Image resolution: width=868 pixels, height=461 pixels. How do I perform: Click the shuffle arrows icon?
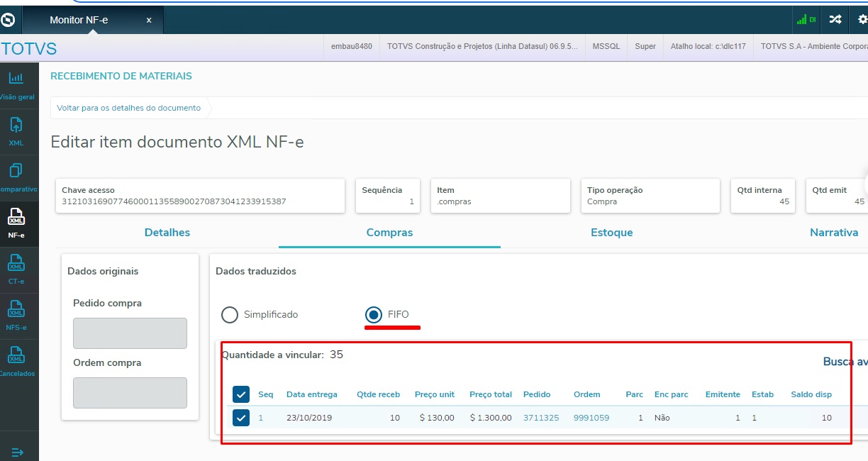835,20
